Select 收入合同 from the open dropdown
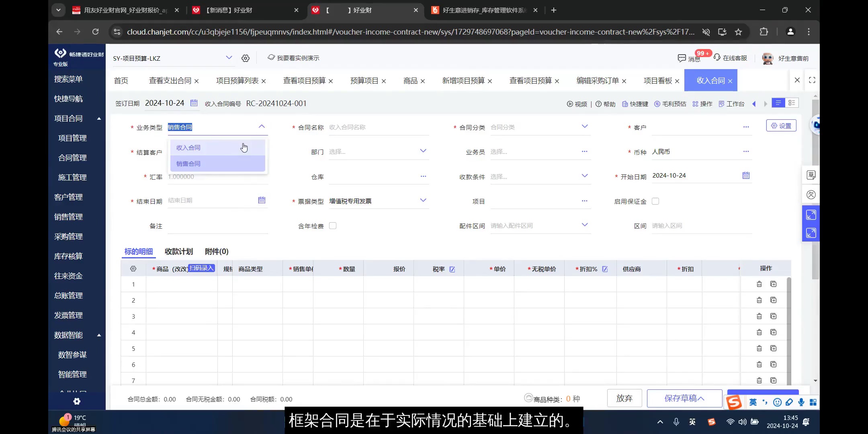This screenshot has width=868, height=434. (188, 147)
